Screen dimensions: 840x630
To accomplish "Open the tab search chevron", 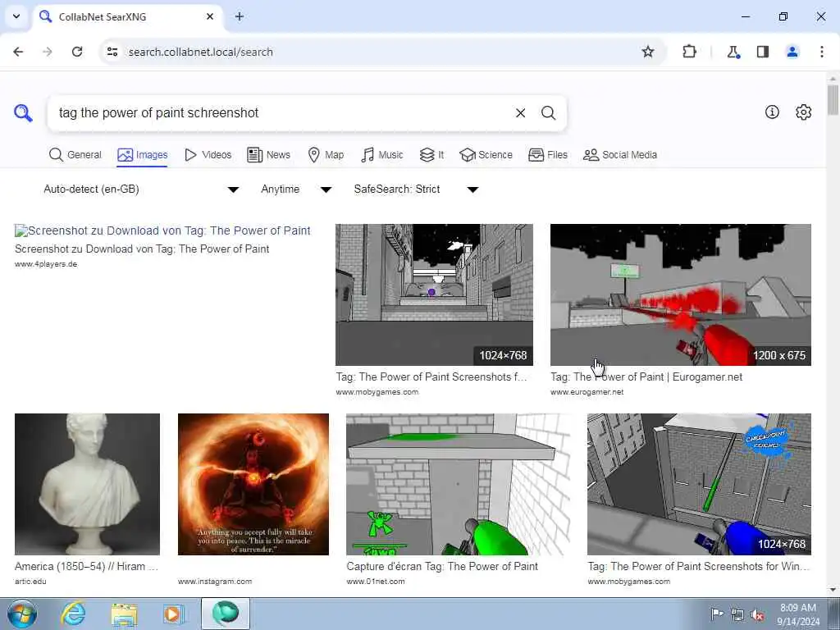I will click(x=16, y=16).
